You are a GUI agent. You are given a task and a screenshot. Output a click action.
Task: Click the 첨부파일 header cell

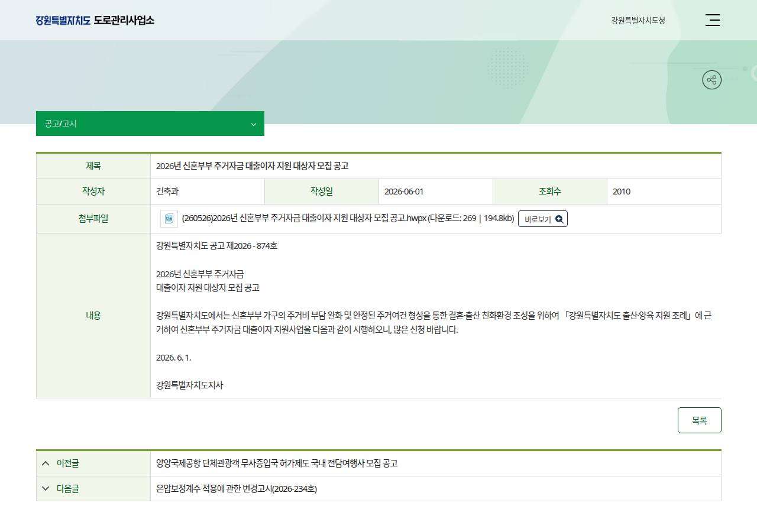[x=93, y=219]
